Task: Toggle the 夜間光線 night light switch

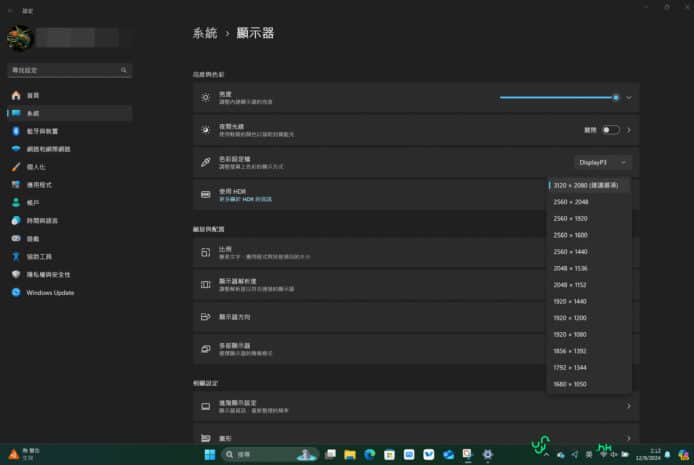Action: [x=609, y=129]
